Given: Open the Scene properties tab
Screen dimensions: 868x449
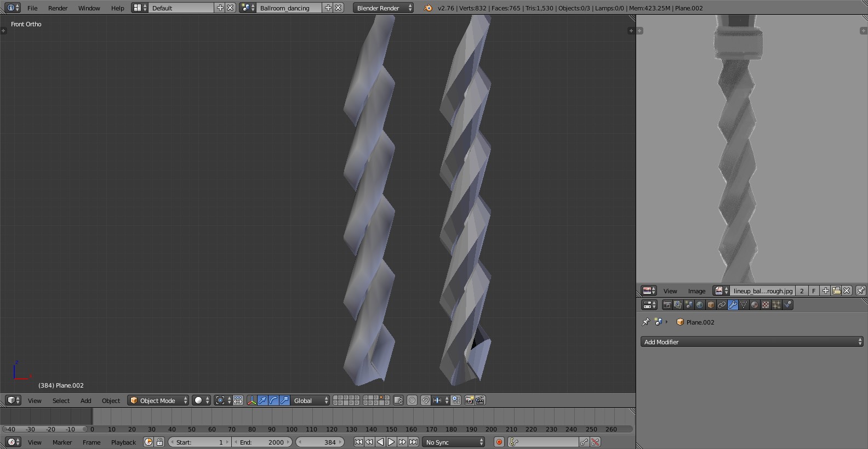Looking at the screenshot, I should pyautogui.click(x=689, y=305).
